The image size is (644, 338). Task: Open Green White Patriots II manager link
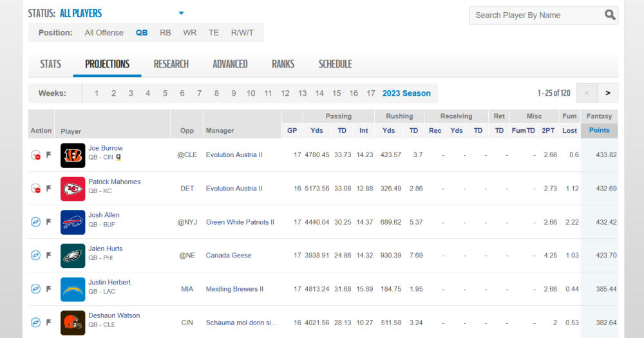240,222
